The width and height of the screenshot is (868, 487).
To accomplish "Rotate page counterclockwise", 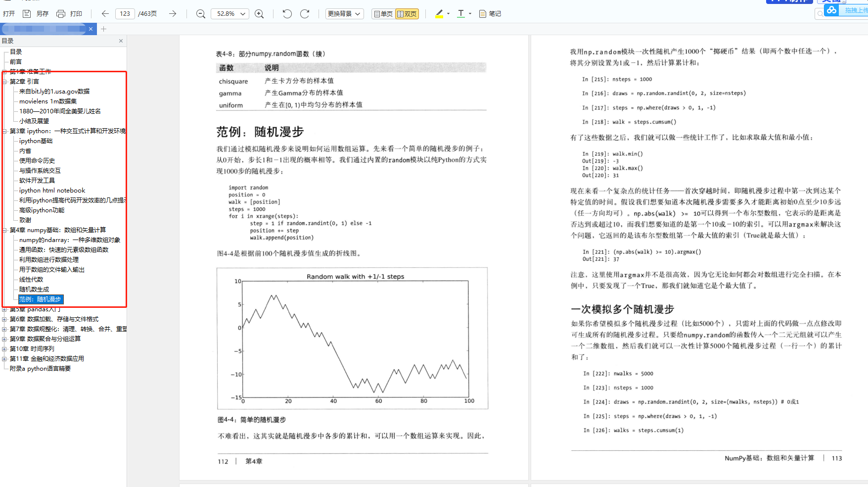I will tap(287, 14).
